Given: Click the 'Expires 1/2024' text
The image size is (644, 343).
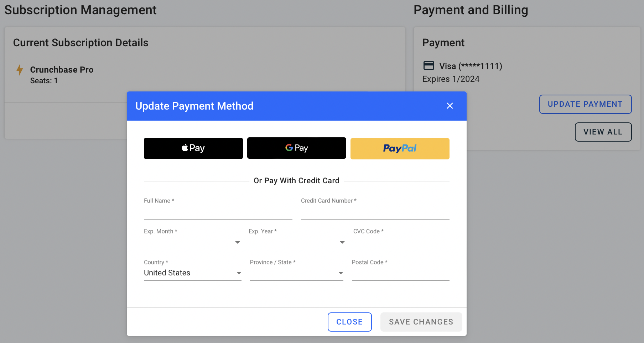Looking at the screenshot, I should pyautogui.click(x=451, y=79).
